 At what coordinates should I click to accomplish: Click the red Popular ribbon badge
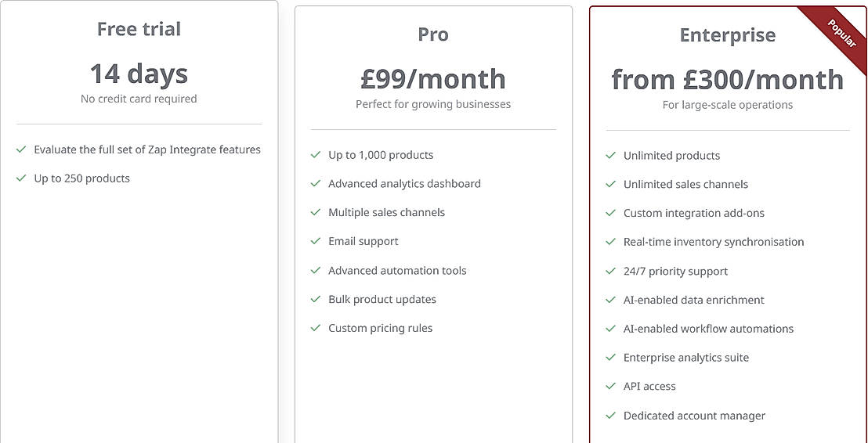(x=841, y=33)
